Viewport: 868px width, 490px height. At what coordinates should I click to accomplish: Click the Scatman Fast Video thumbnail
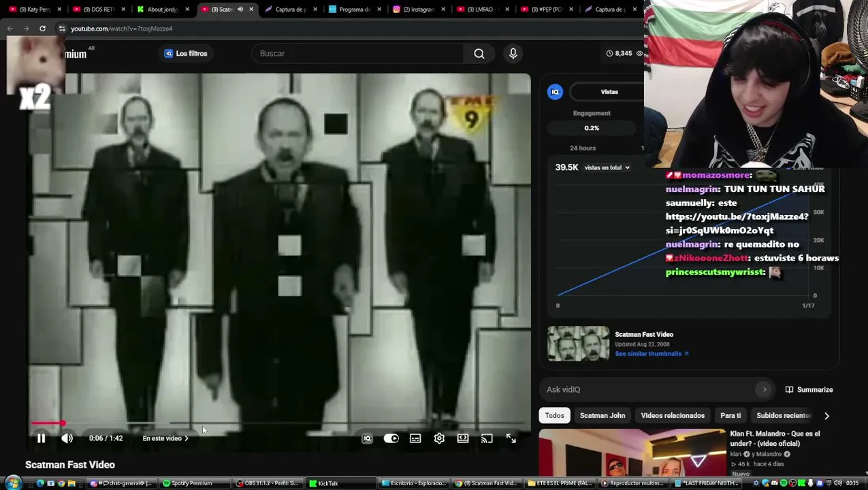579,344
